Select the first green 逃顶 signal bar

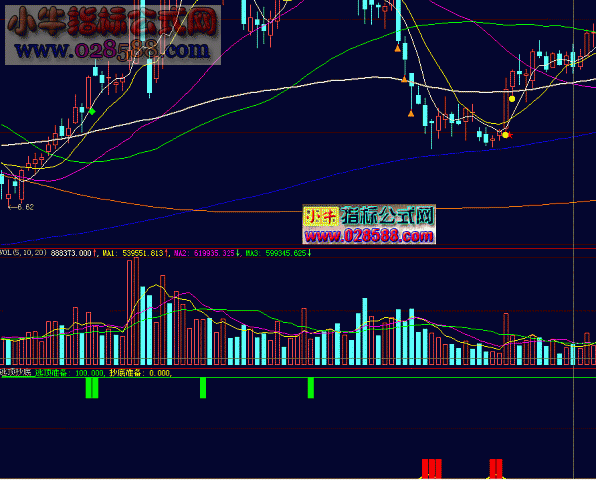92,388
